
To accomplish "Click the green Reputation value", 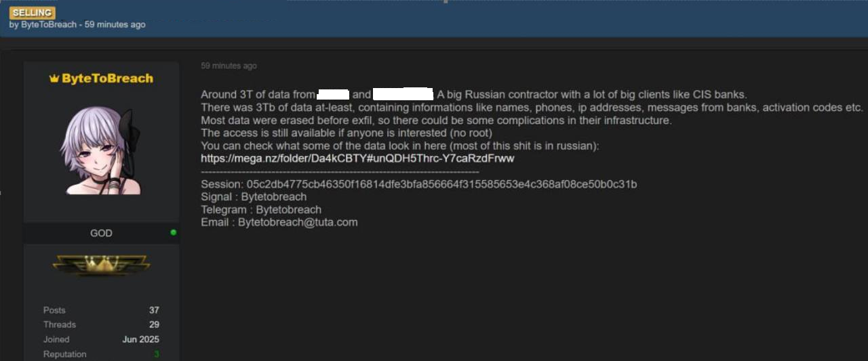I will click(157, 354).
